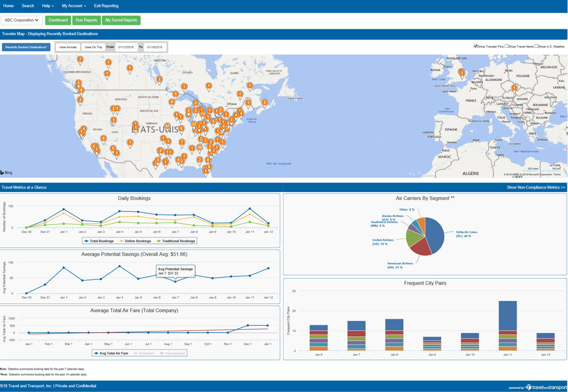Select Exit Reporting in the top navigation

[x=106, y=6]
